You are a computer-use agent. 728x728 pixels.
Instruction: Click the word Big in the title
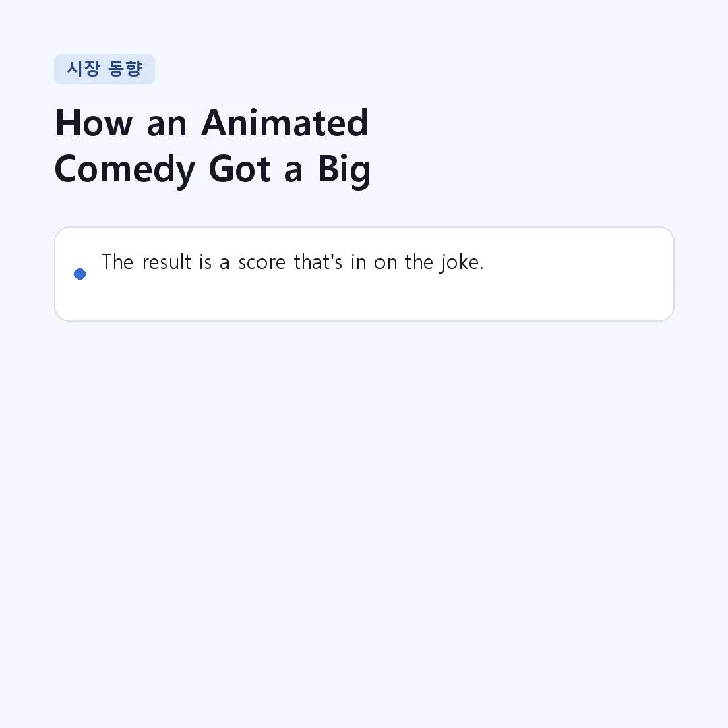(x=344, y=171)
